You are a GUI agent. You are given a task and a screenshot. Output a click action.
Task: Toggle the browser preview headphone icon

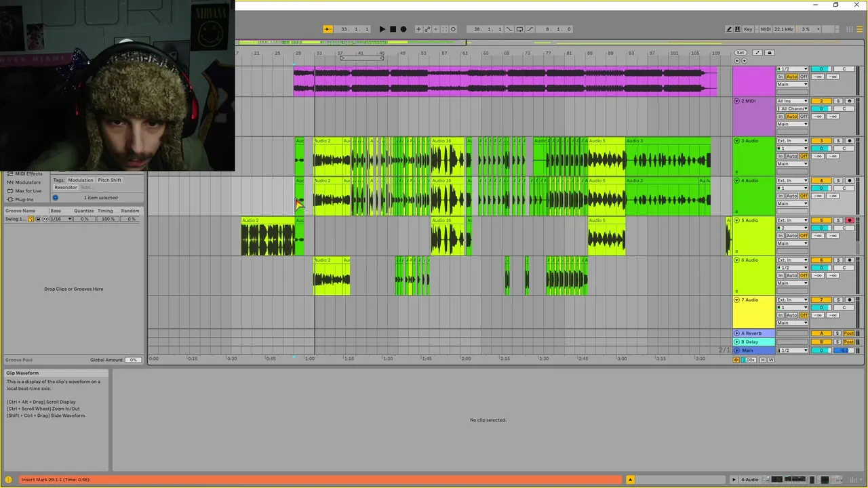click(56, 198)
